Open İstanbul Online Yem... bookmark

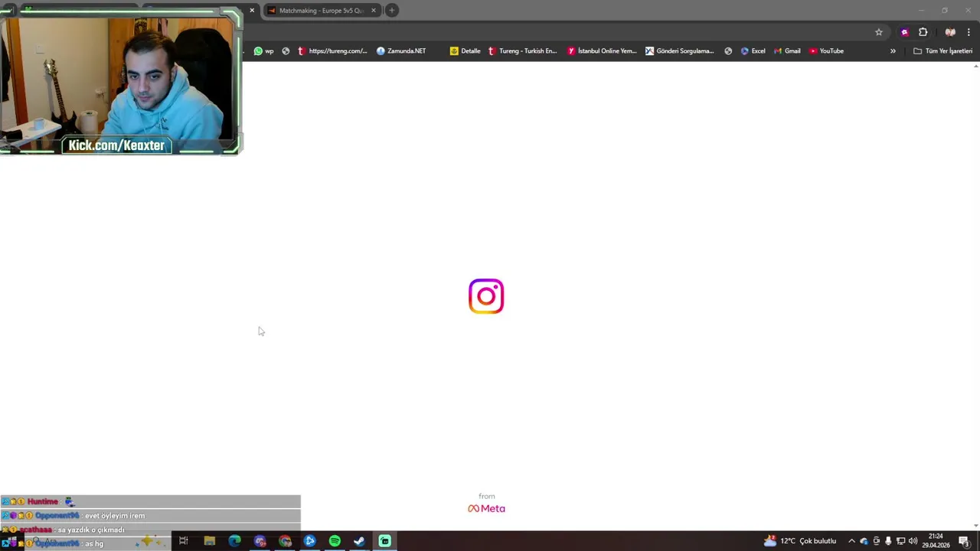[602, 51]
